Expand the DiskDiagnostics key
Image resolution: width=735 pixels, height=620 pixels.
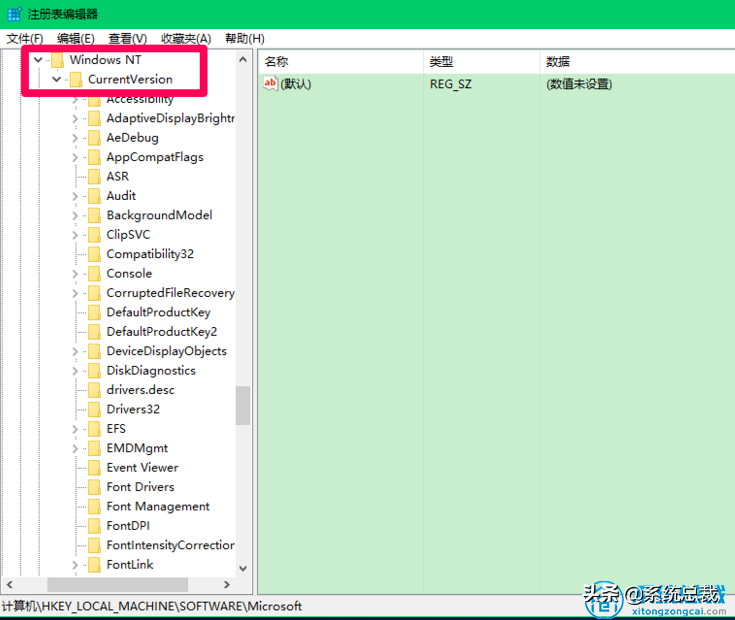[x=75, y=371]
